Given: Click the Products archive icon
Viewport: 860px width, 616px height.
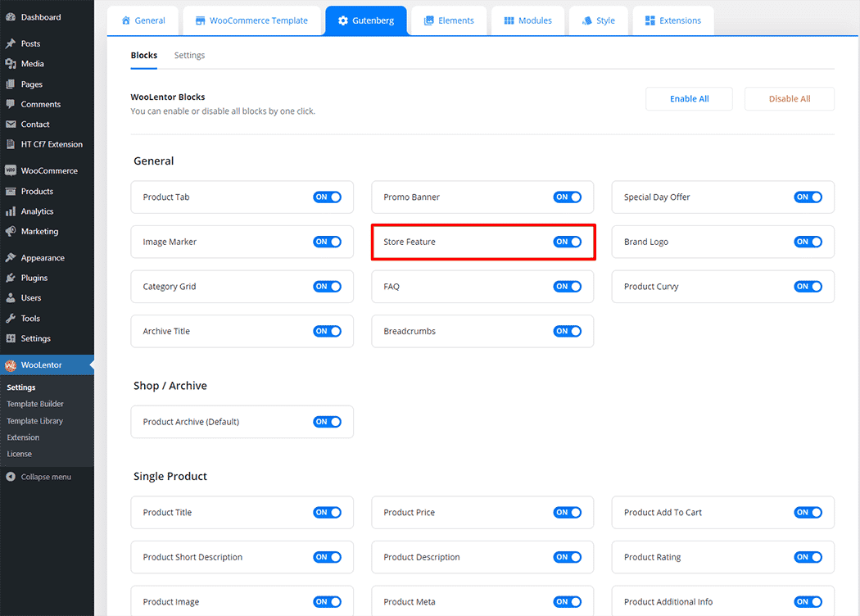Looking at the screenshot, I should point(11,191).
